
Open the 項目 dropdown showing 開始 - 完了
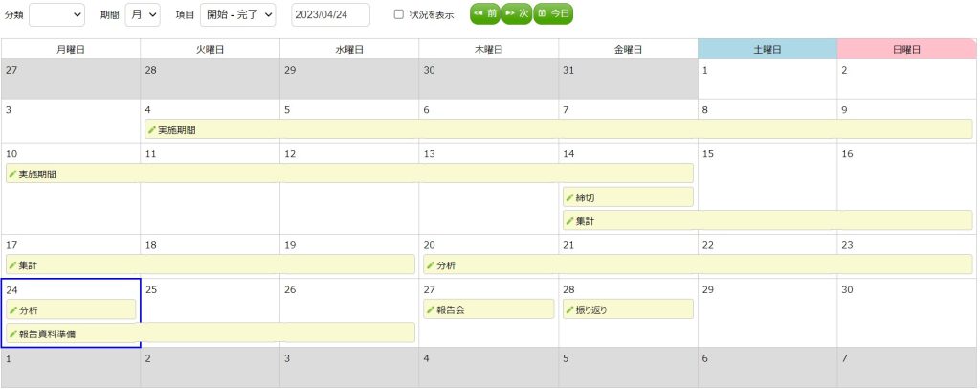pos(237,15)
